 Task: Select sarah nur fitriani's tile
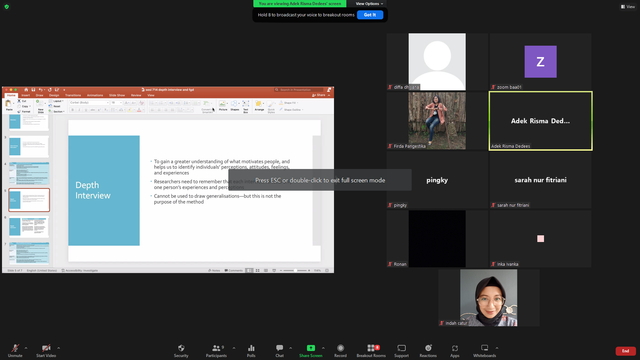(540, 180)
